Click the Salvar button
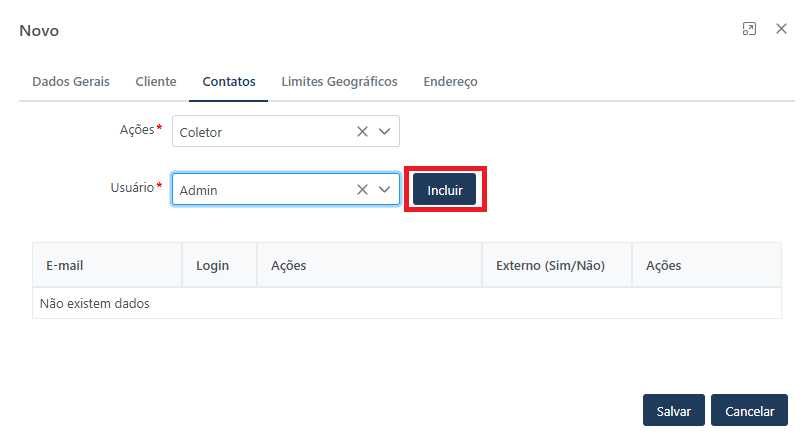Screen dimensions: 808x441 [x=674, y=411]
